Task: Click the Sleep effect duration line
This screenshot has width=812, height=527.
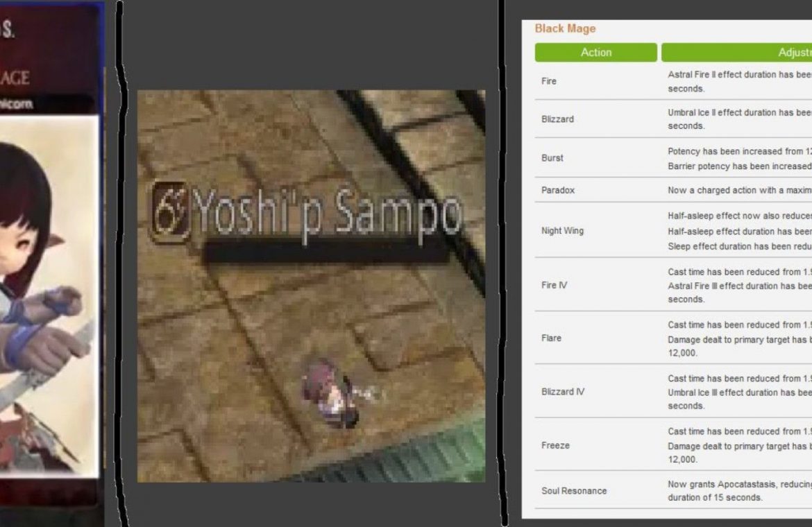Action: click(740, 246)
